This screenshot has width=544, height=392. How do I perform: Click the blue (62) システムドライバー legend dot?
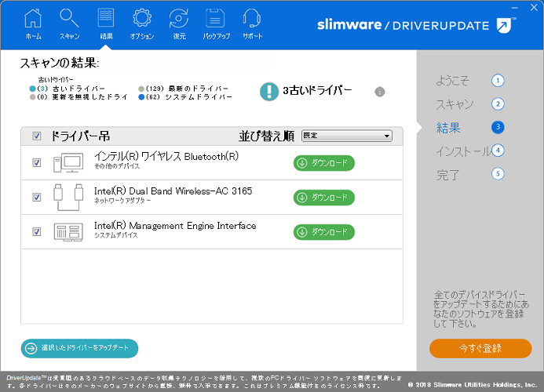pyautogui.click(x=141, y=97)
